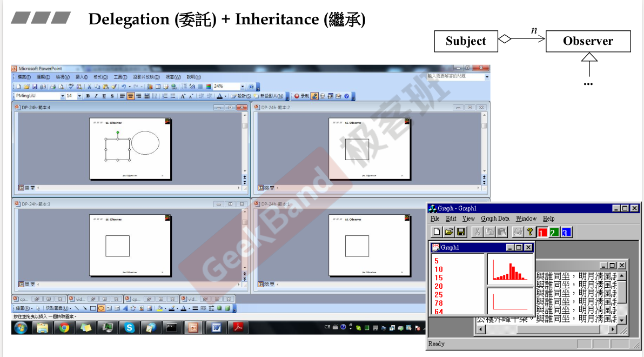Image resolution: width=644 pixels, height=357 pixels.
Task: Click the 新投影片(N) New Slide button
Action: (269, 96)
